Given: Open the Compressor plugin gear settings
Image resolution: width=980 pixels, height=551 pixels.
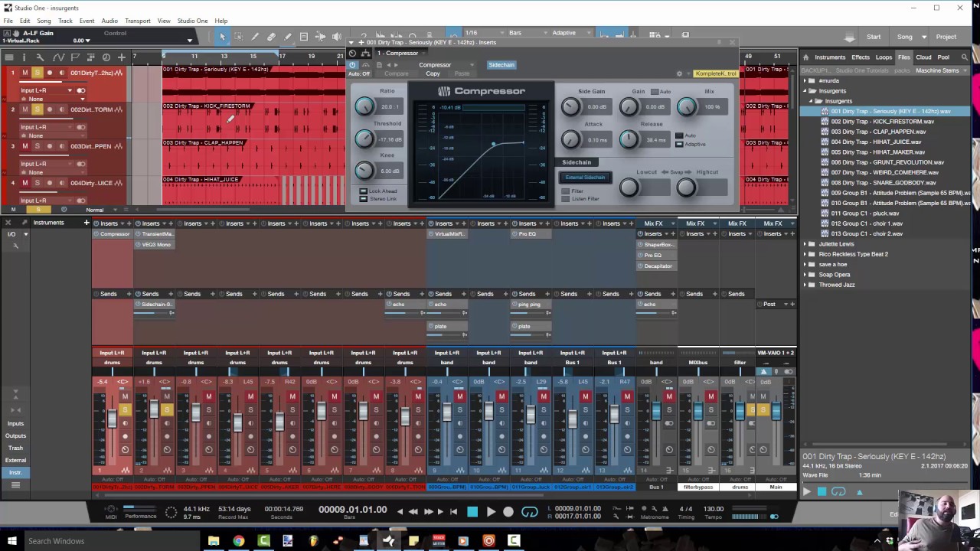Looking at the screenshot, I should point(679,73).
